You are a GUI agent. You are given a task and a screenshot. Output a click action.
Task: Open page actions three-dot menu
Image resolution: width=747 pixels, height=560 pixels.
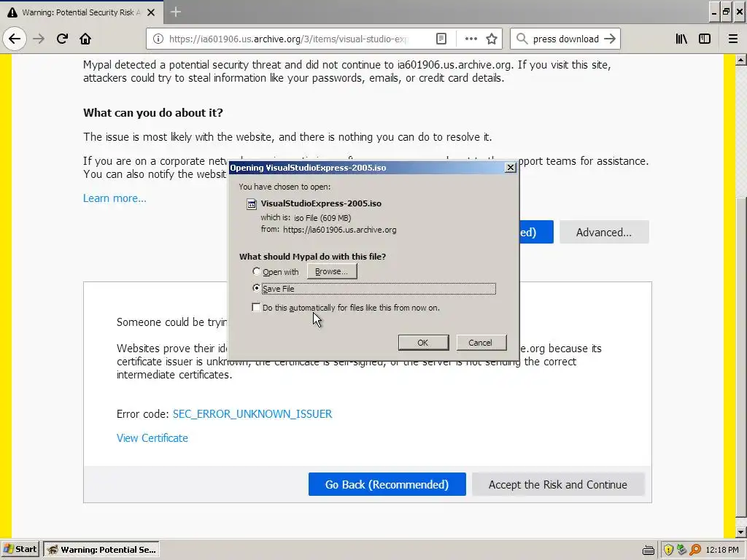[x=471, y=39]
